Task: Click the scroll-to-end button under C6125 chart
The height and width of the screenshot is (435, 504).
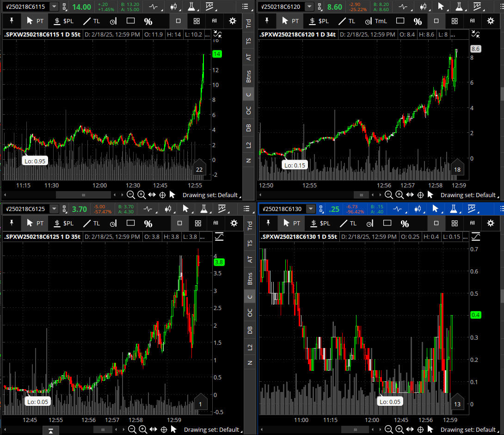Action: [x=51, y=431]
